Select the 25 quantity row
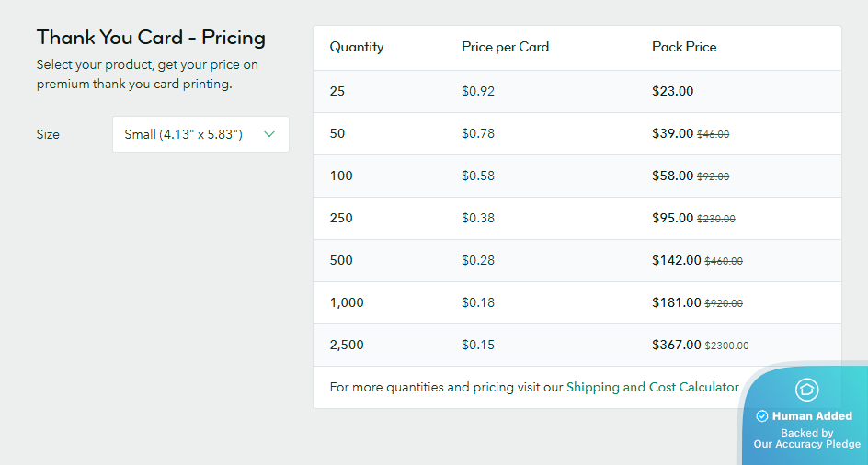 click(337, 91)
